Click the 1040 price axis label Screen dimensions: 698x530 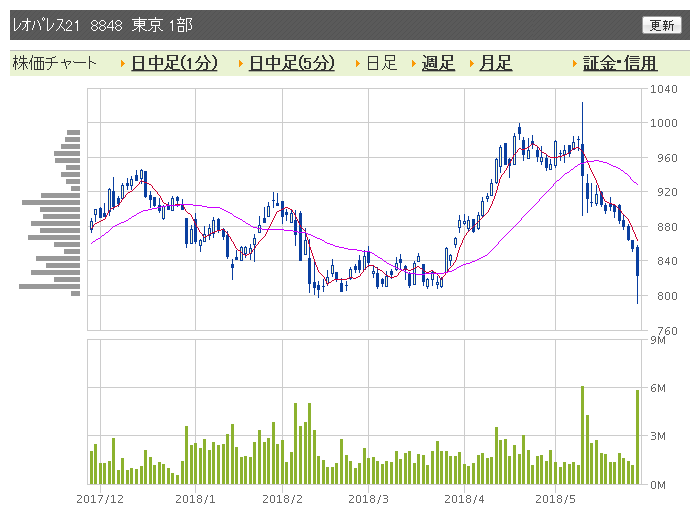(x=663, y=89)
